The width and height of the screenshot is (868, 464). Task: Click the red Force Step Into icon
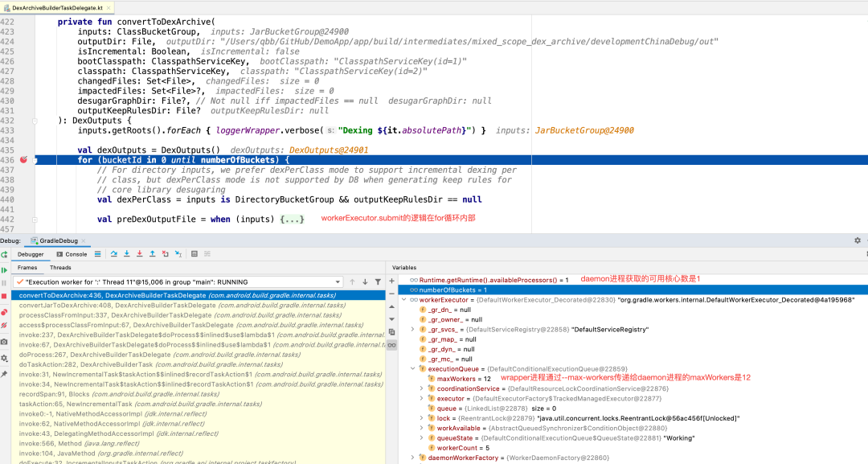pyautogui.click(x=140, y=253)
